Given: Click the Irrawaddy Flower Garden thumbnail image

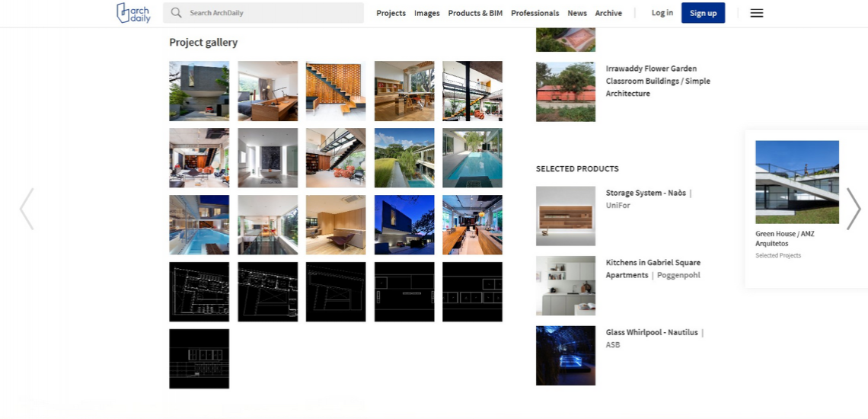Looking at the screenshot, I should (565, 92).
